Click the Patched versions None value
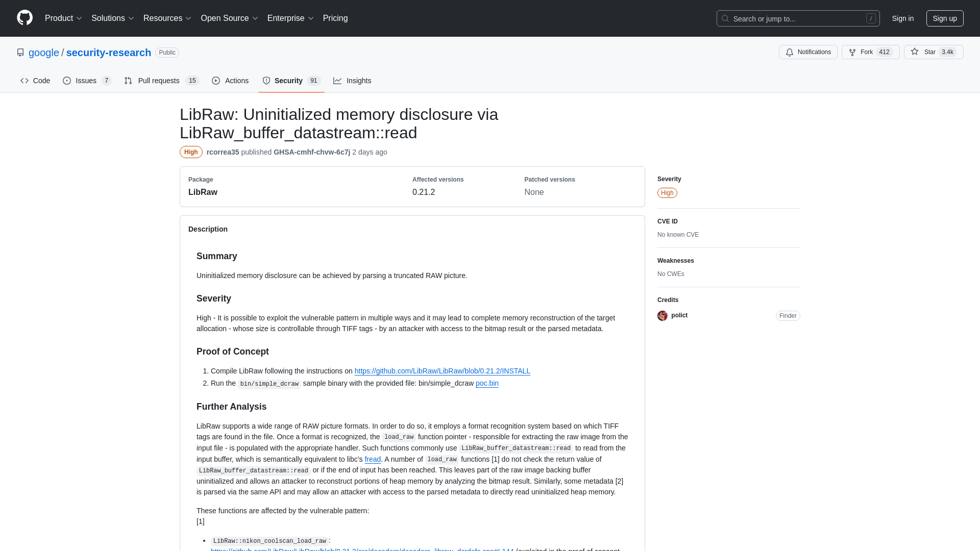 [x=534, y=192]
